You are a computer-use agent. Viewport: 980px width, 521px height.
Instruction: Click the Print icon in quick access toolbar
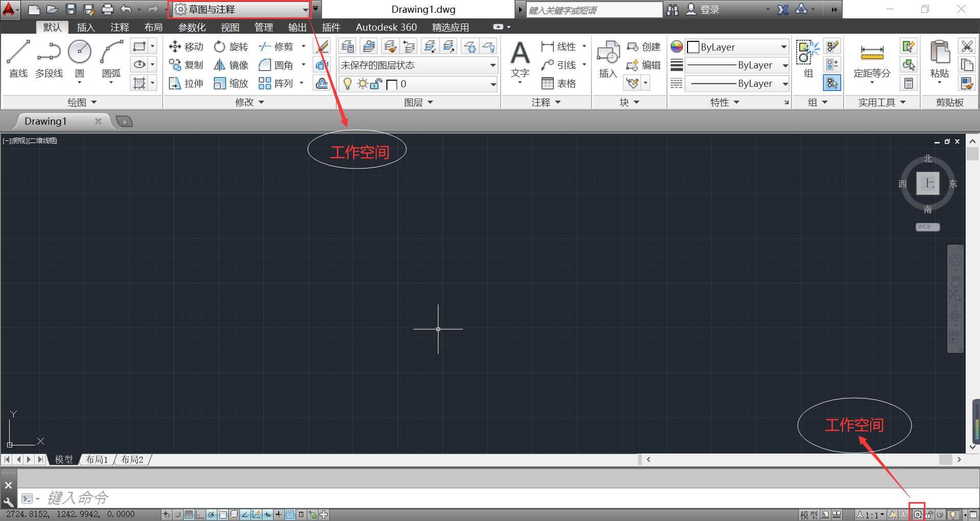[107, 9]
